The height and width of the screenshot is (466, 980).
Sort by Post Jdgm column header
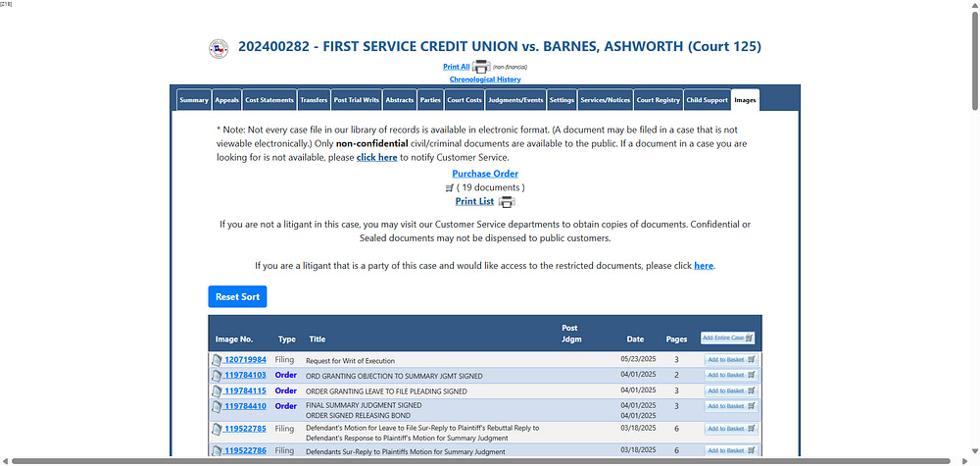point(570,334)
